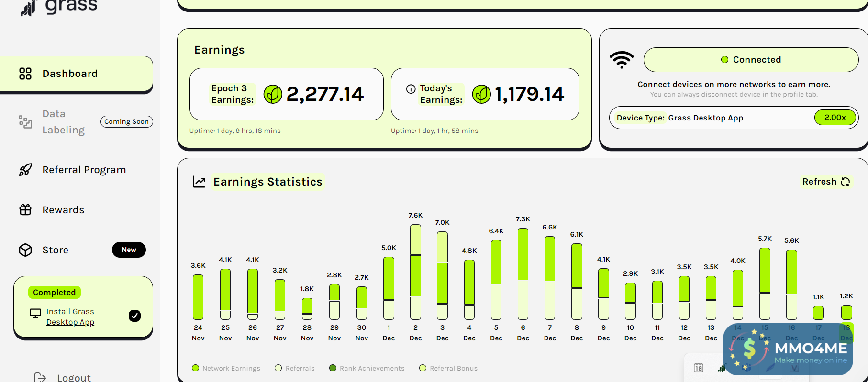Click Uptime 1 day, 9 hrs, 18 mins text

click(x=235, y=131)
